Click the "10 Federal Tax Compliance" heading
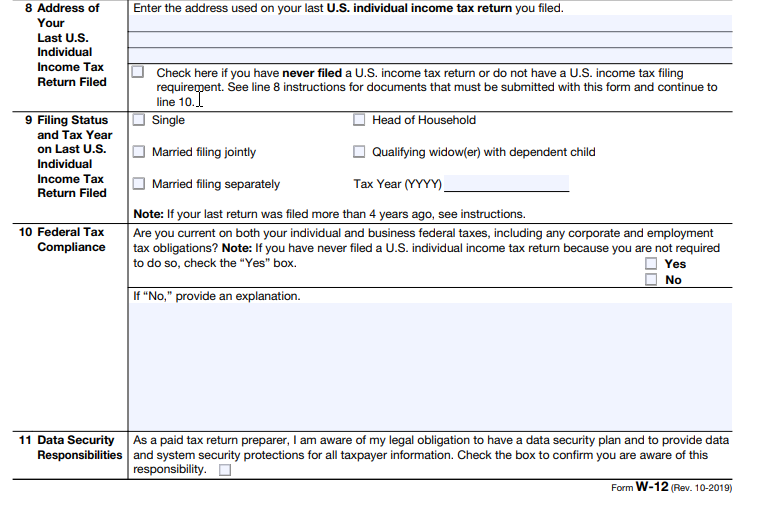Image resolution: width=769 pixels, height=524 pixels. (62, 239)
